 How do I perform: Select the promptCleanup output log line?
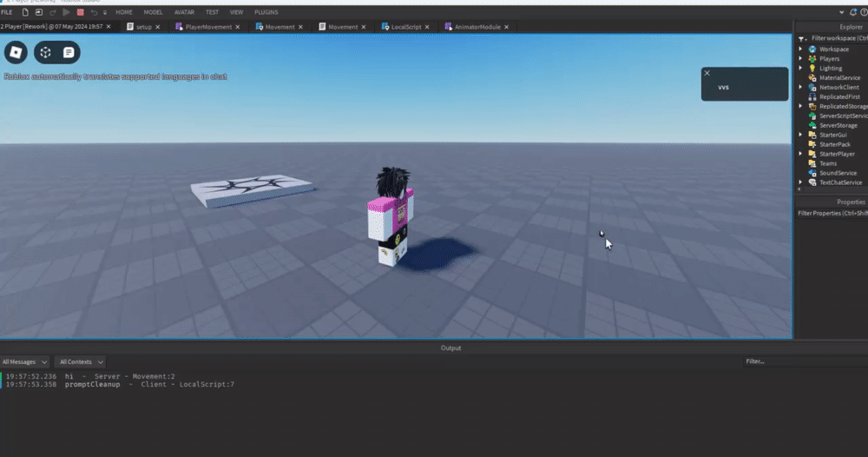[120, 384]
